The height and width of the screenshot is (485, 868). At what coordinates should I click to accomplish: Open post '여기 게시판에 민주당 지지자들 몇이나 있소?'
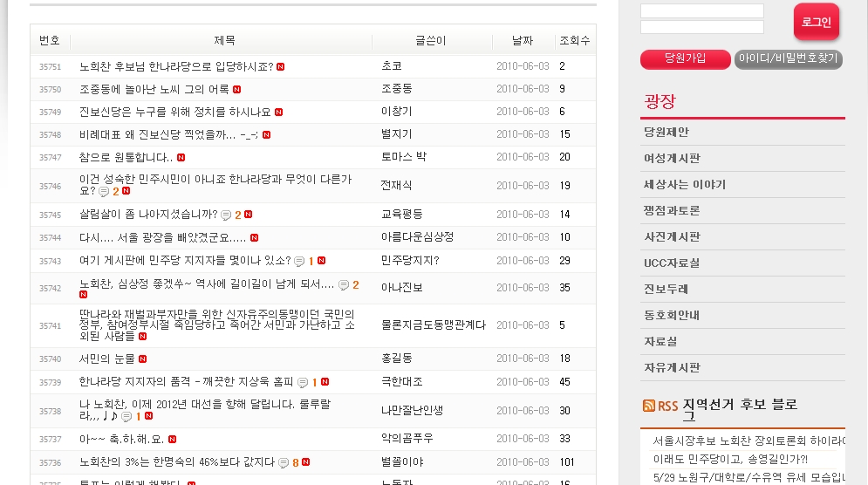point(185,262)
